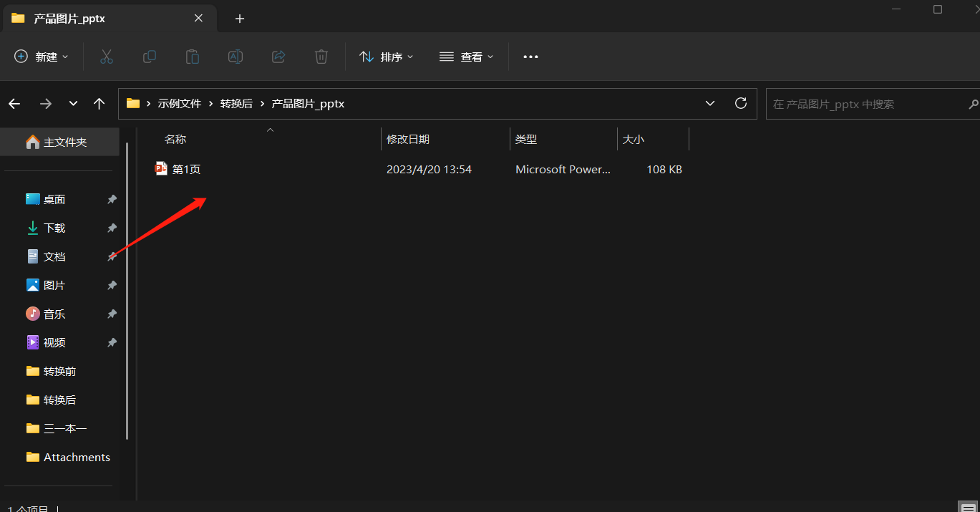Open the 新建 dropdown menu
The width and height of the screenshot is (980, 512).
tap(42, 57)
